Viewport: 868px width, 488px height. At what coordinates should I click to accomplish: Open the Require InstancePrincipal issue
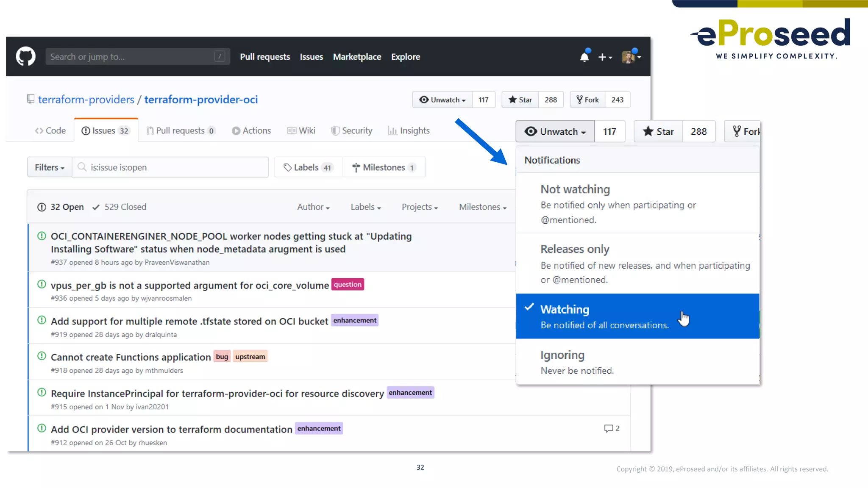point(217,393)
